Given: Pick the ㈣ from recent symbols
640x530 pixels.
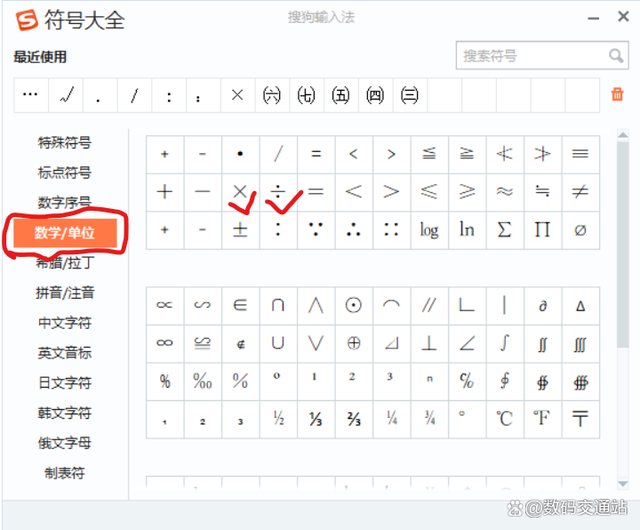Looking at the screenshot, I should click(375, 95).
